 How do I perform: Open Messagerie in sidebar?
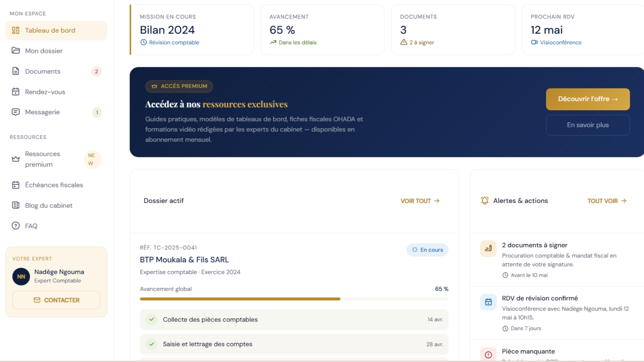(x=56, y=112)
